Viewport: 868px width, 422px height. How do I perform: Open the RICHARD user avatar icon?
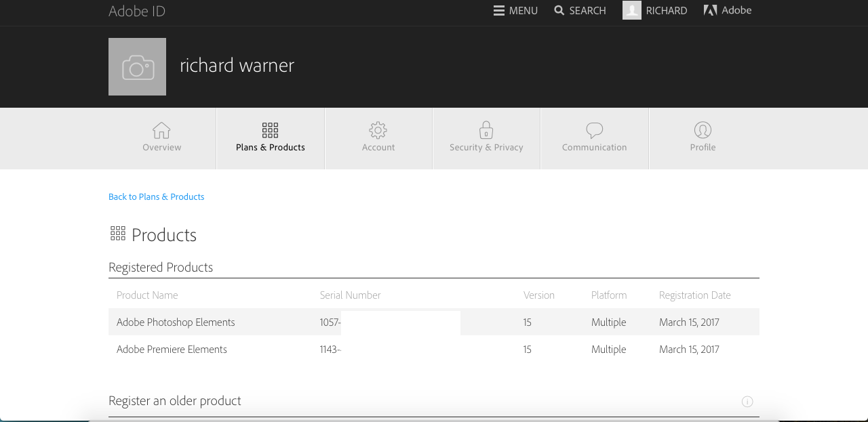(x=632, y=10)
